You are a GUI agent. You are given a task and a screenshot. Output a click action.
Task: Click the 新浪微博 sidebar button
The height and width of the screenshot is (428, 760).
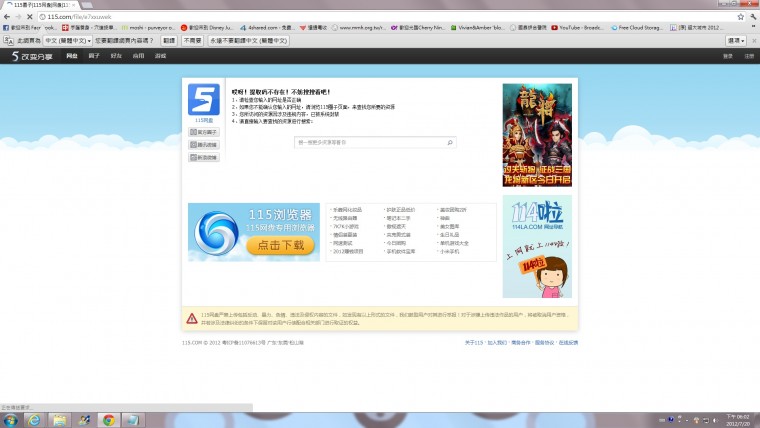(x=204, y=158)
